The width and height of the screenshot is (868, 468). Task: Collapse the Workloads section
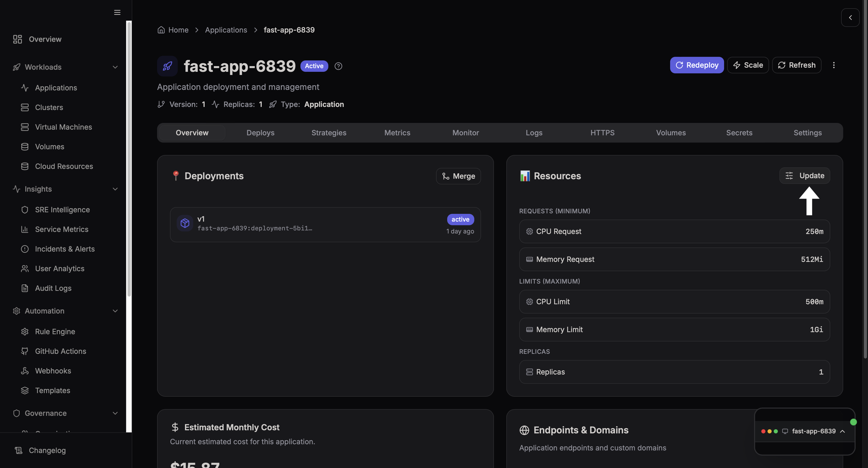[x=115, y=67]
